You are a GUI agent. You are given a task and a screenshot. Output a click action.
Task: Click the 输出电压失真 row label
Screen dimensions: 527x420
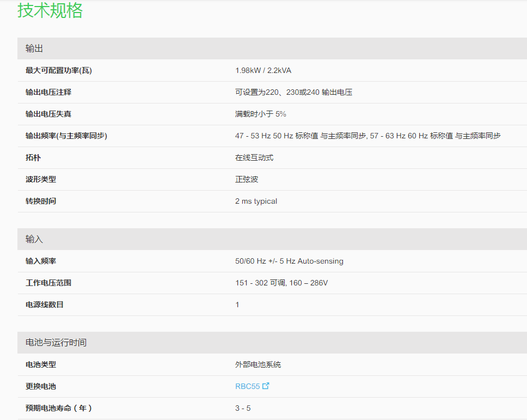pyautogui.click(x=48, y=114)
